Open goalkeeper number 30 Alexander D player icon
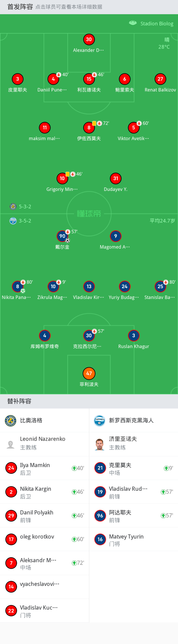178x644 pixels. coord(89,39)
